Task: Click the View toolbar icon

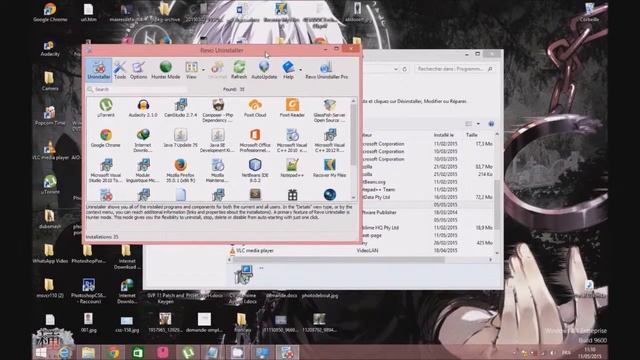Action: tap(191, 69)
